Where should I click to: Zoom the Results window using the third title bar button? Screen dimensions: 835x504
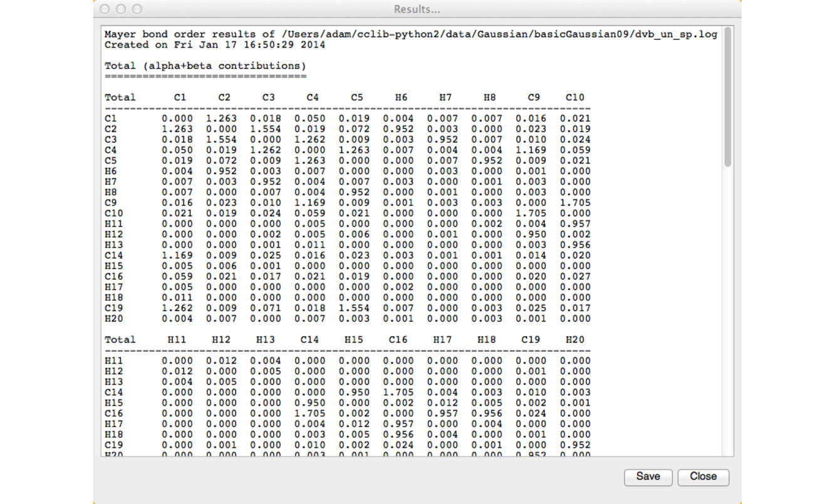137,9
